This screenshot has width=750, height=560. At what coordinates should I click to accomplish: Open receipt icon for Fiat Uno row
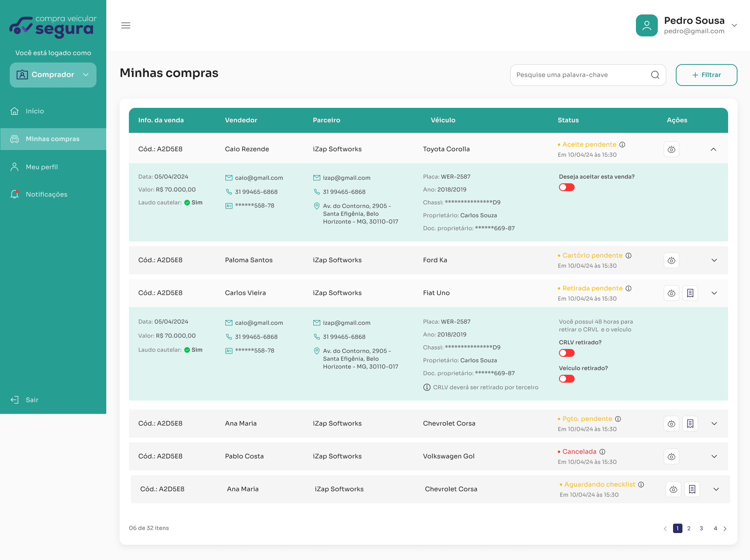click(x=690, y=293)
